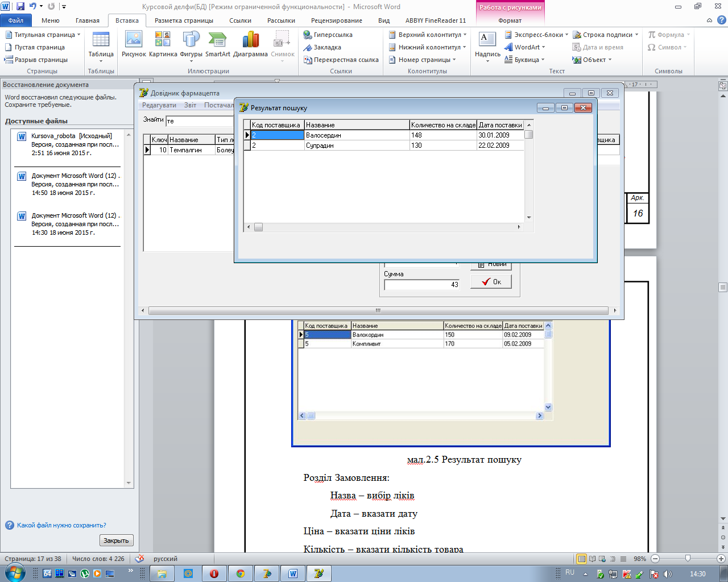The height and width of the screenshot is (582, 728).
Task: Click Закрыть in the document recovery pane
Action: [116, 541]
